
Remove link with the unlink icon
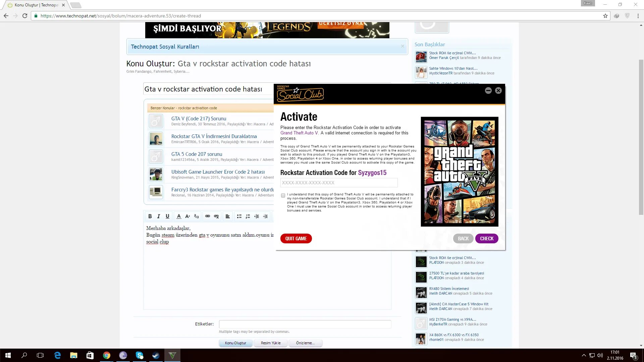coord(216,216)
